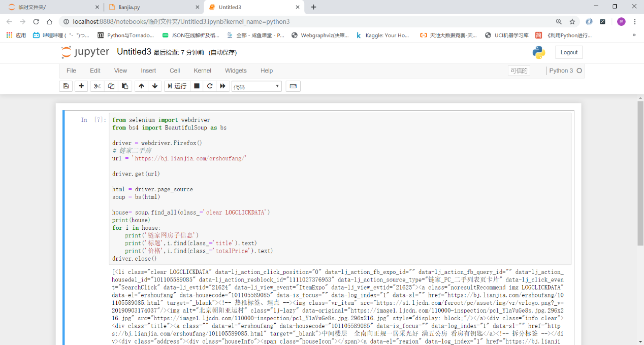Screen dimensions: 644x345
Task: Open the Cell menu
Action: tap(175, 71)
